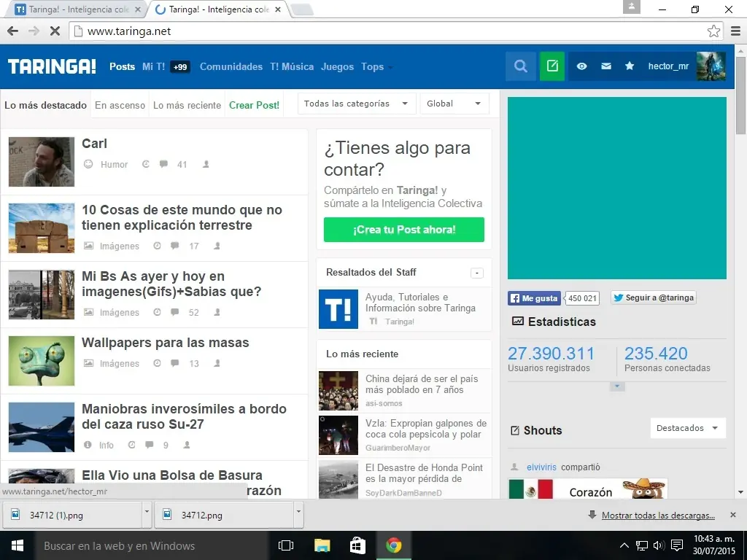This screenshot has height=560, width=747.
Task: Click the hector_mr avatar image
Action: [x=711, y=66]
